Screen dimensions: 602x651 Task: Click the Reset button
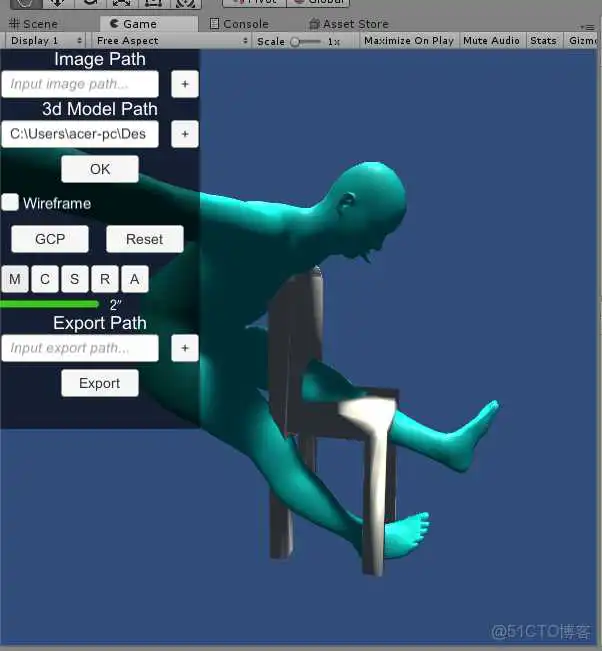(144, 239)
